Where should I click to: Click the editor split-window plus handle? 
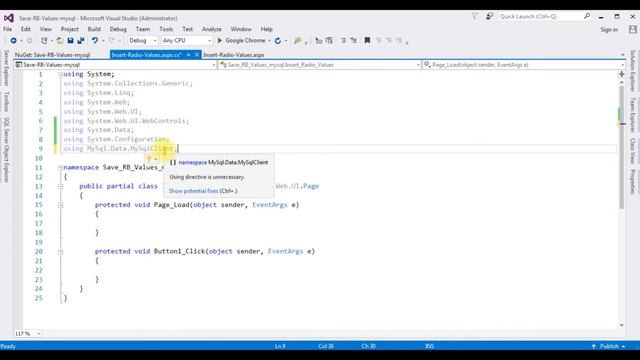(622, 74)
